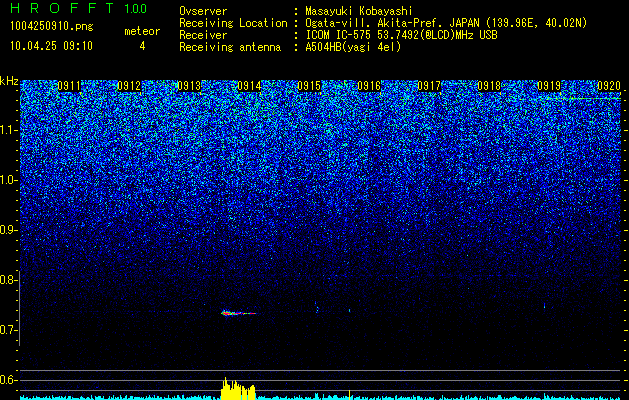This screenshot has width=629, height=400.
Task: Click the 0918 time marker
Action: click(489, 86)
